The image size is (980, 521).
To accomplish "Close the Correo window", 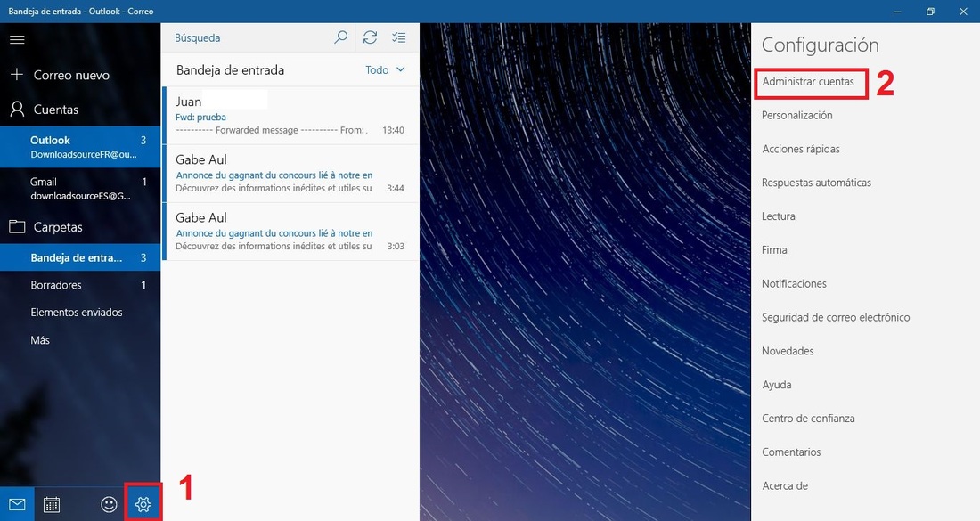I will tap(963, 12).
